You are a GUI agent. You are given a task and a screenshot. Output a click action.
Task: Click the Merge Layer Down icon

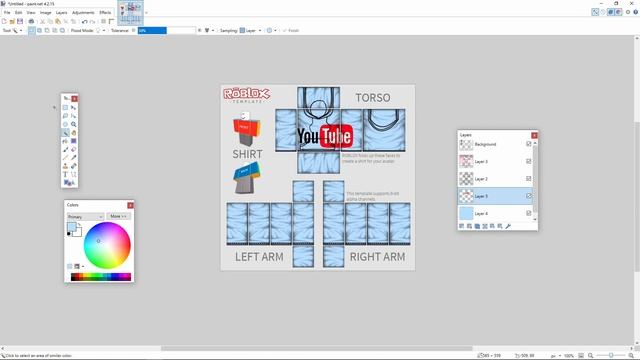coord(485,226)
